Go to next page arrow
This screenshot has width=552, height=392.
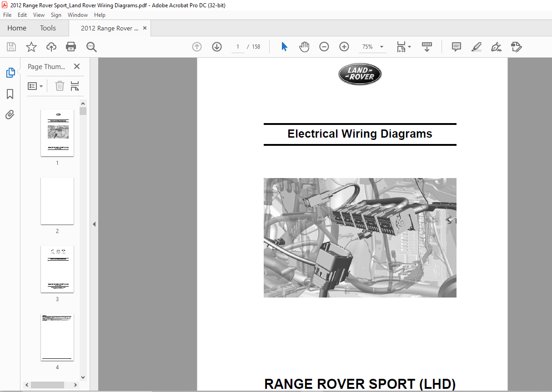[x=217, y=47]
